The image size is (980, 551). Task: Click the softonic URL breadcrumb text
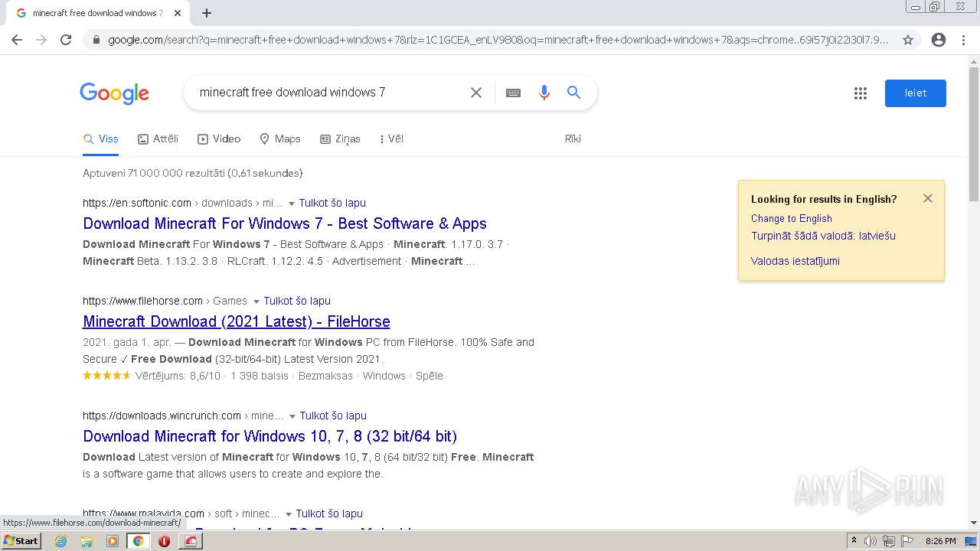point(182,203)
